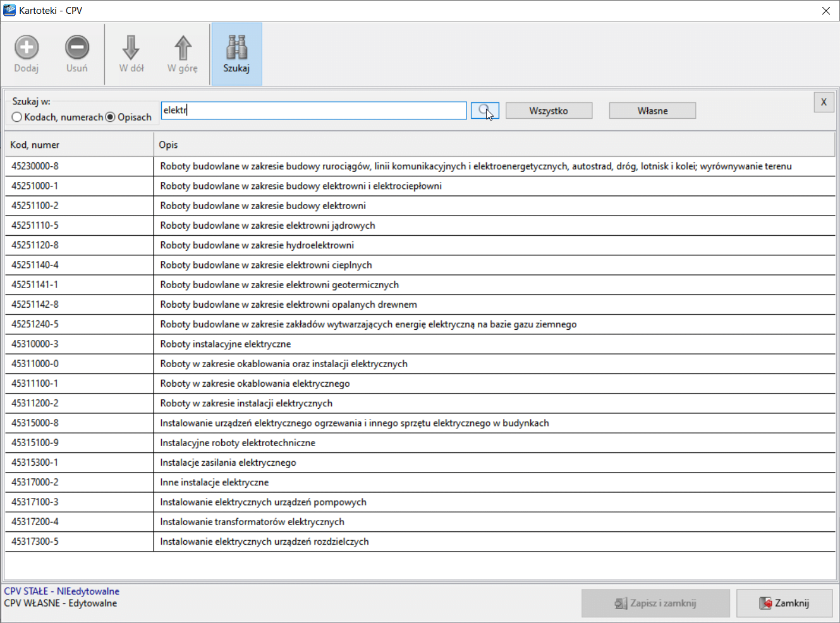The image size is (840, 623).
Task: Filter own codes with Własne button
Action: click(652, 111)
